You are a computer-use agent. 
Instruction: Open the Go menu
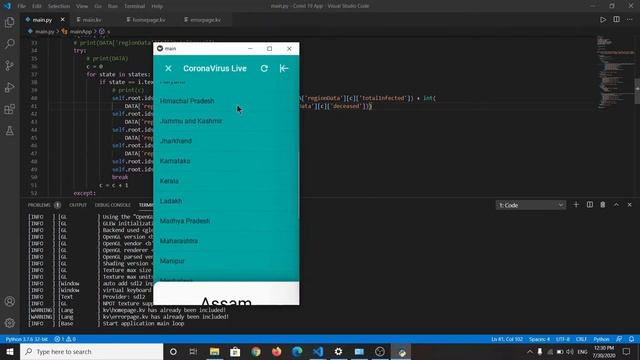click(x=98, y=6)
